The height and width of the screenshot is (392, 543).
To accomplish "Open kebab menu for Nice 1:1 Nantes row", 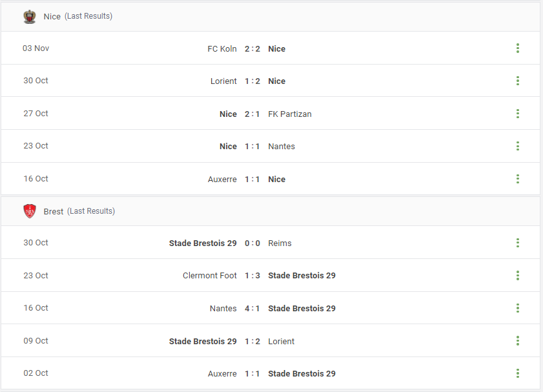I will [x=518, y=146].
